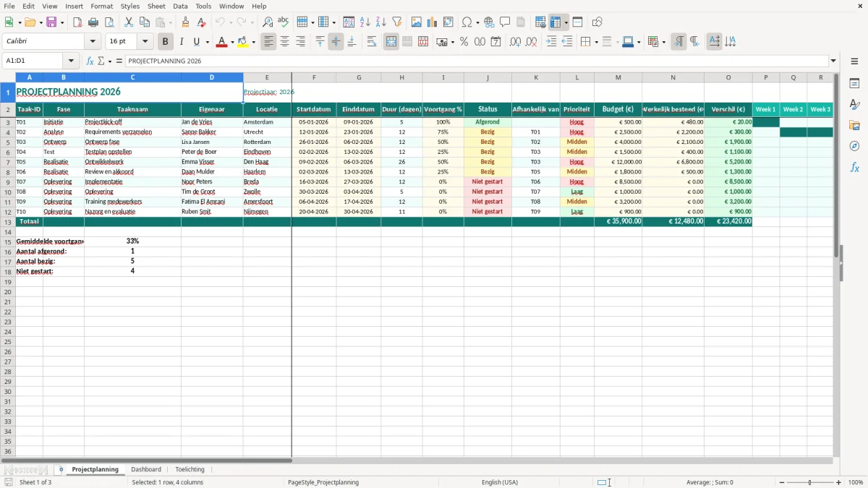868x488 pixels.
Task: Click the Save document icon
Action: [51, 22]
